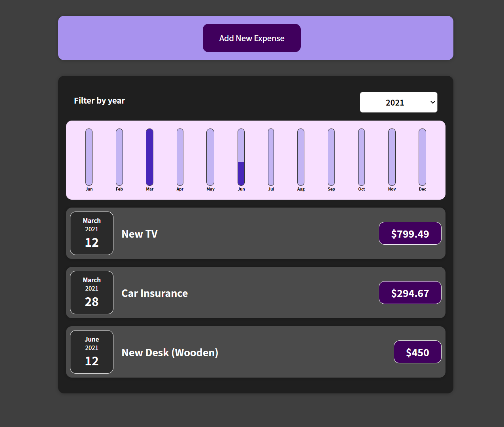The width and height of the screenshot is (504, 427).
Task: Select the March chart bar
Action: point(149,157)
